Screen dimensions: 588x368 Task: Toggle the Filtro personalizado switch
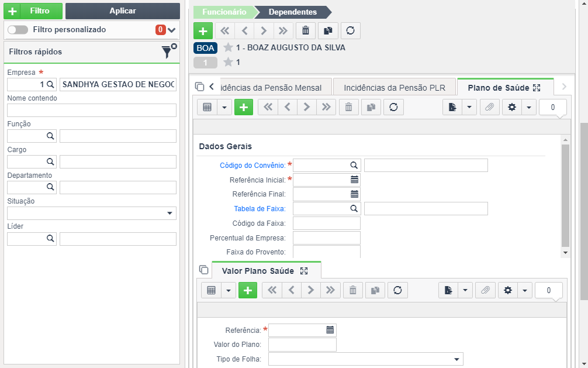tap(18, 30)
